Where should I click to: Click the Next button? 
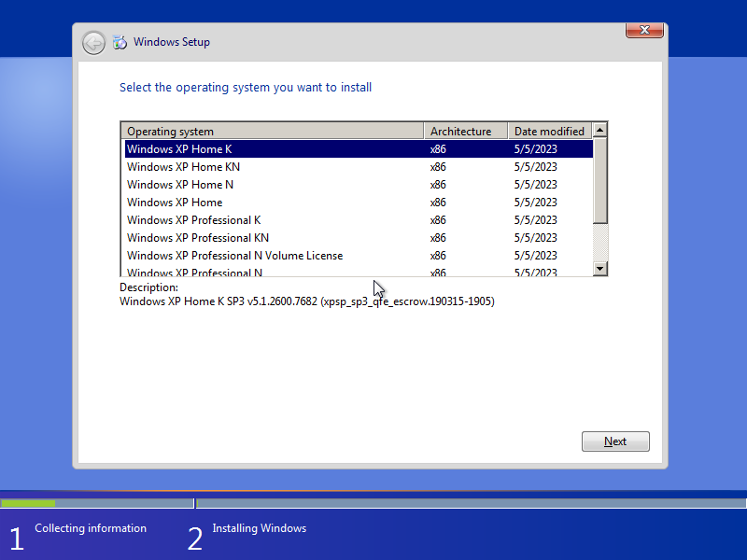[x=615, y=441]
